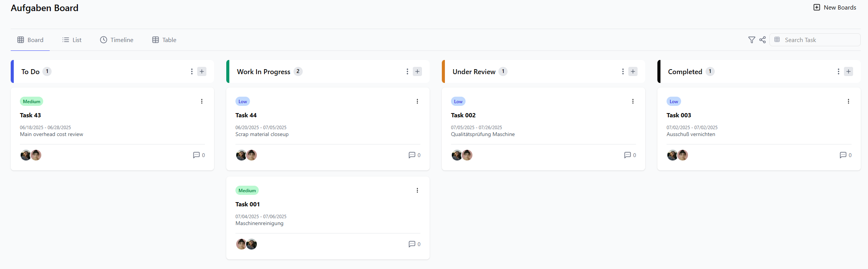Open To Do column options menu

pos(192,71)
